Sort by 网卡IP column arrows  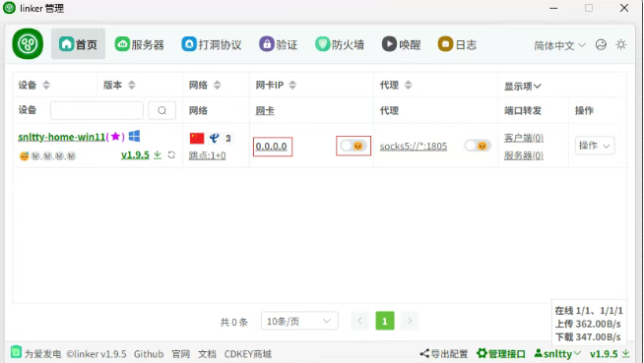pos(292,85)
